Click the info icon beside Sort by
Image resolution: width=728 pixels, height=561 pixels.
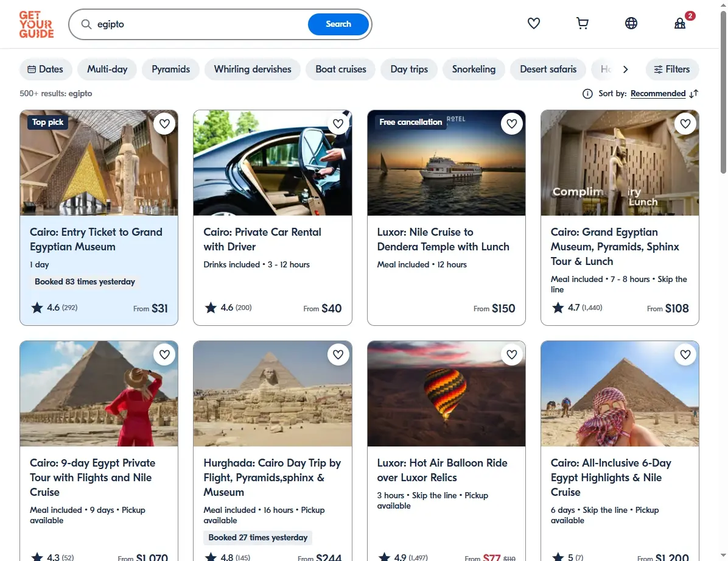pyautogui.click(x=587, y=94)
